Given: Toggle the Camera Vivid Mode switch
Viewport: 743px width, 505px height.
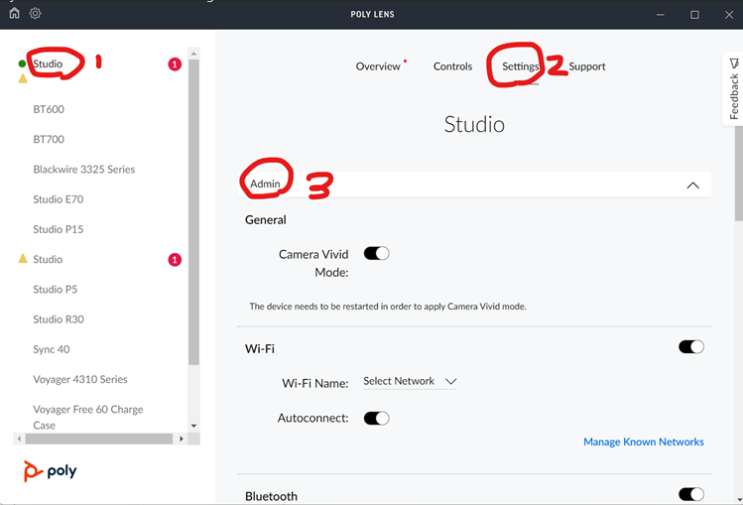Looking at the screenshot, I should tap(376, 254).
